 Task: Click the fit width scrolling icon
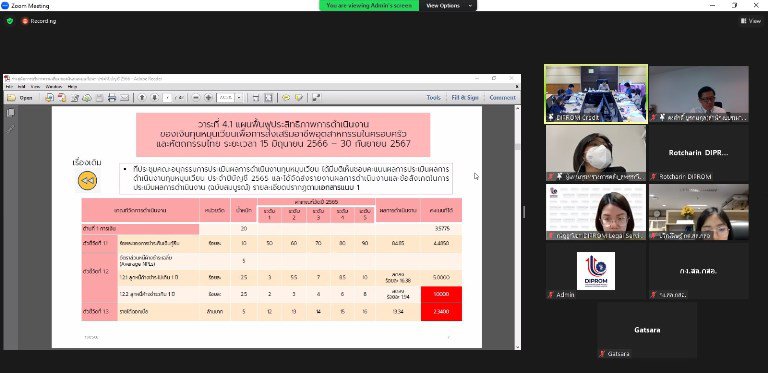click(x=256, y=98)
